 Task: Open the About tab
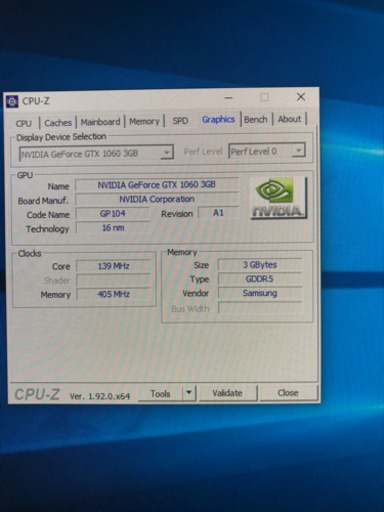289,119
